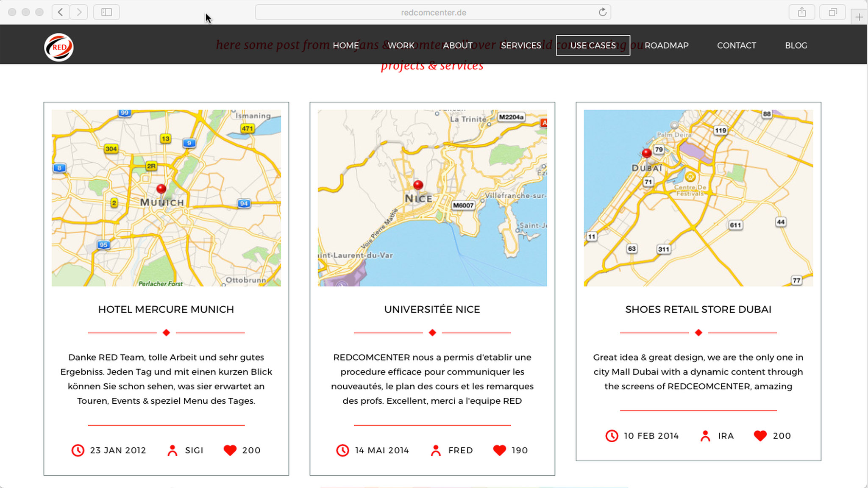Click the French testimonial starting 'REDCOMCENTER nous a permis'
The height and width of the screenshot is (488, 868).
point(432,379)
